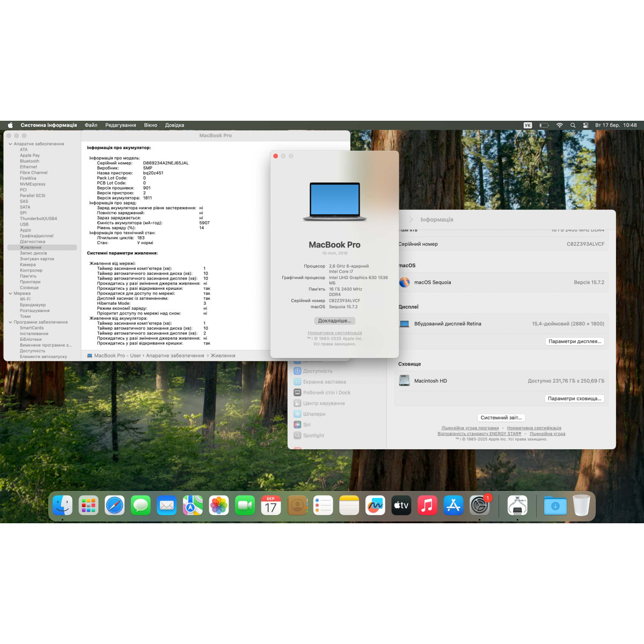The image size is (644, 644).
Task: Click the battery status icon in menu bar
Action: [544, 125]
